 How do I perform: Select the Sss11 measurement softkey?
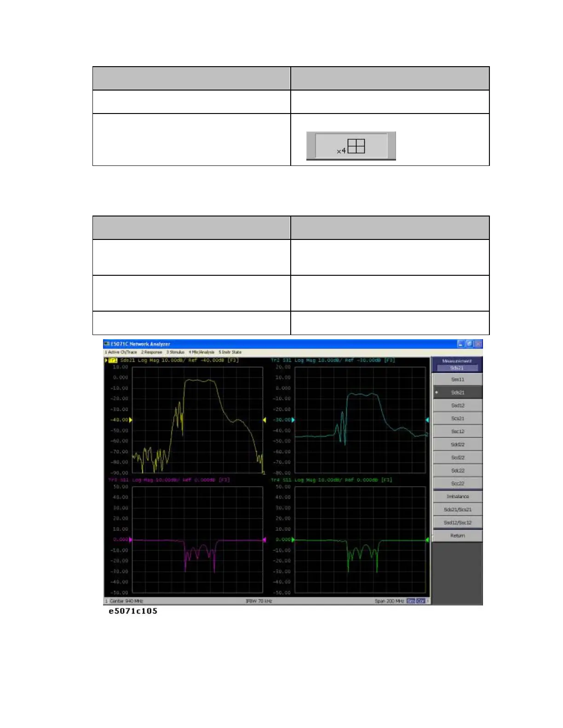click(x=458, y=380)
